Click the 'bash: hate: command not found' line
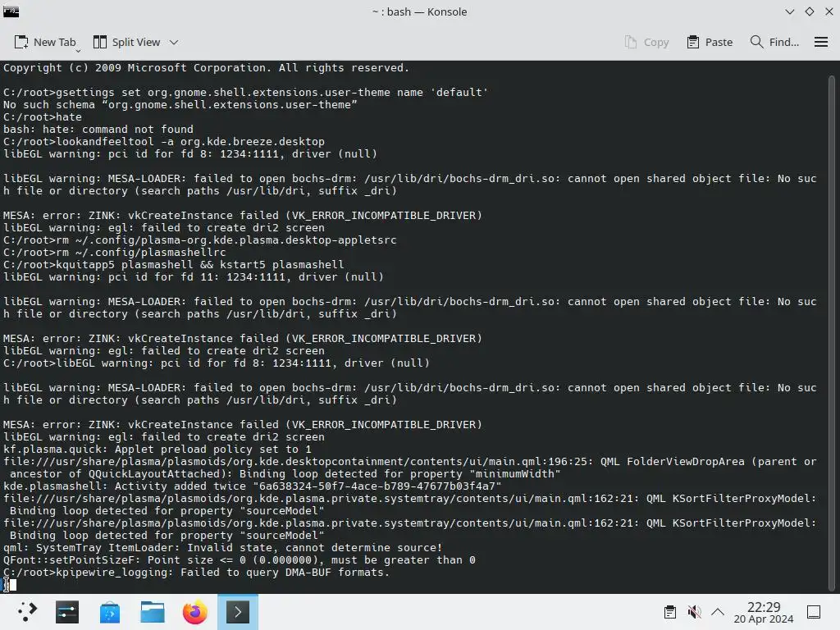This screenshot has width=840, height=630. click(98, 129)
